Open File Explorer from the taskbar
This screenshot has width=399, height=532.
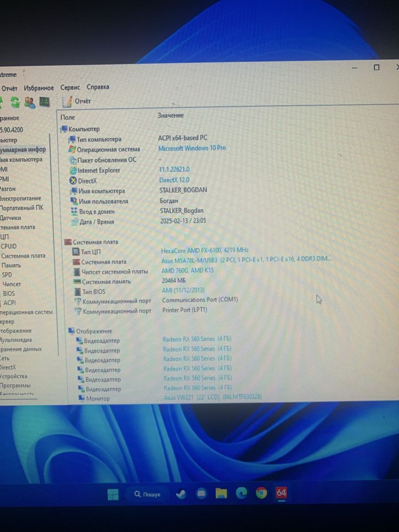[221, 493]
